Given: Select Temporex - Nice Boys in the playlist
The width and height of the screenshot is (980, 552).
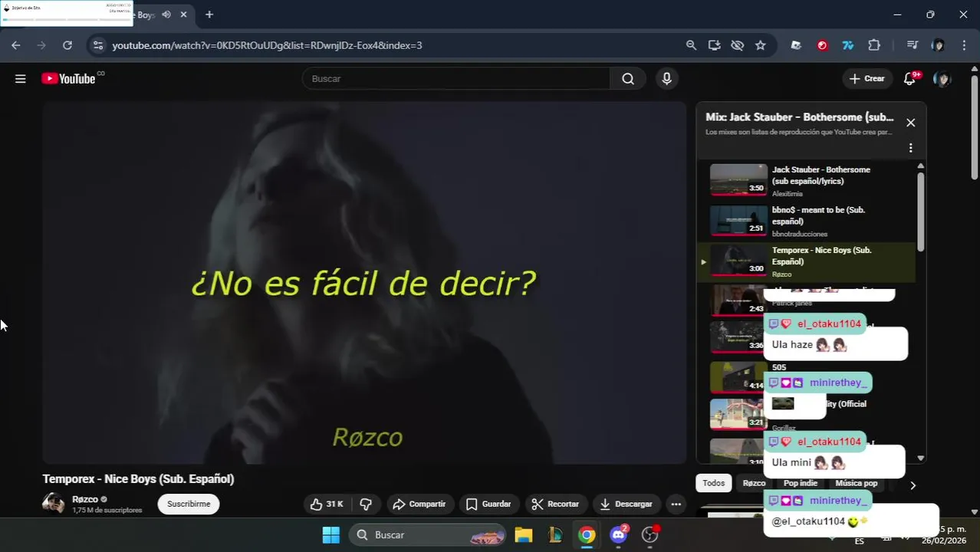Looking at the screenshot, I should [x=807, y=262].
